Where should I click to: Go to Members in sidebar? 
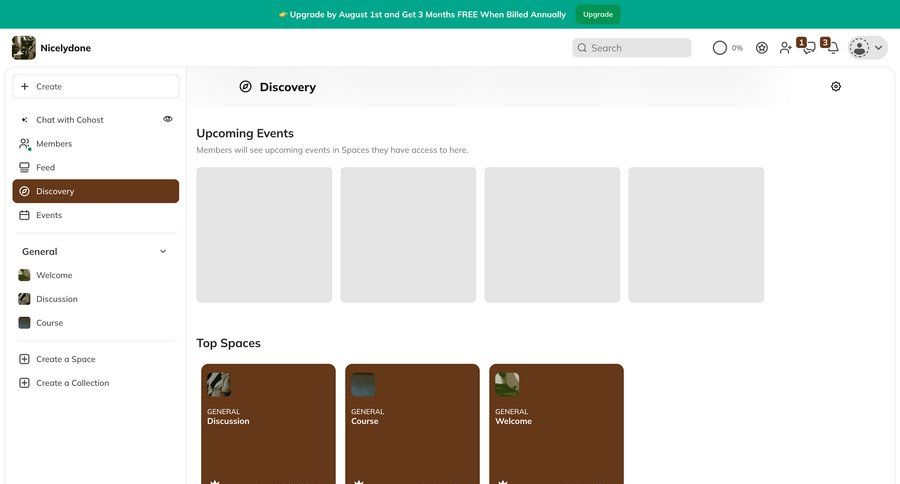96,144
